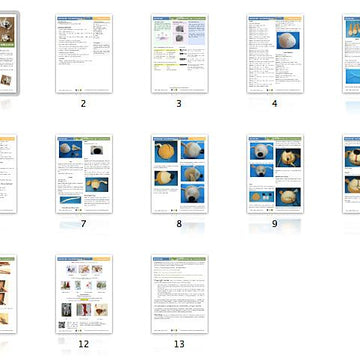Click the page number label 12
The image size is (360, 360).
83,344
